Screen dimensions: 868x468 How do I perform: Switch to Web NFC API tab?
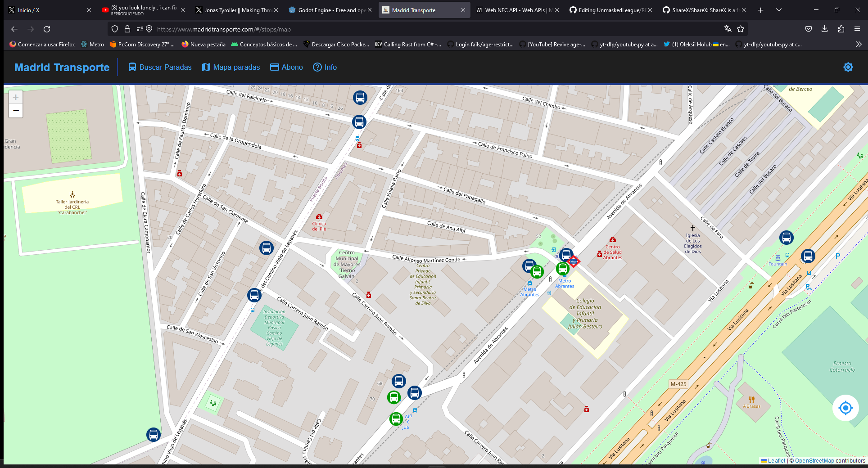point(518,10)
